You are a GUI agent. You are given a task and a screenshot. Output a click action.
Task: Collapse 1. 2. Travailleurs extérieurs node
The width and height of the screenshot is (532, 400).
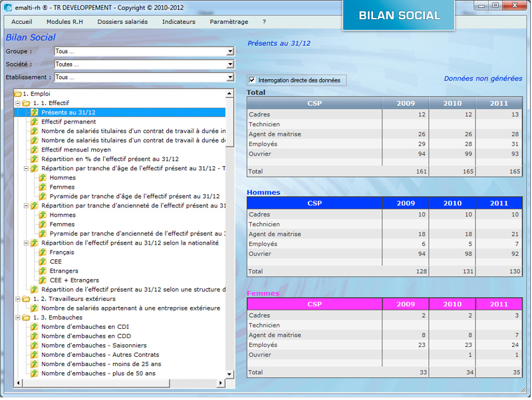pos(18,299)
